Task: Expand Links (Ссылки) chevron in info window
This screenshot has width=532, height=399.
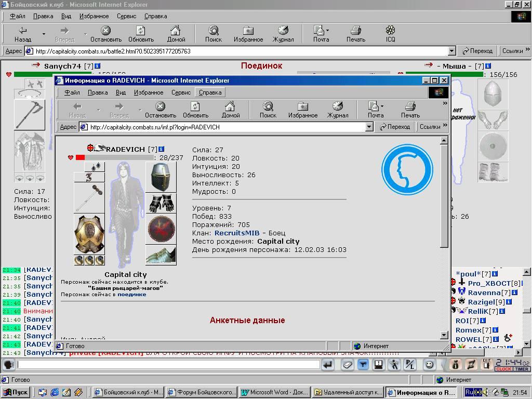Action: click(445, 125)
